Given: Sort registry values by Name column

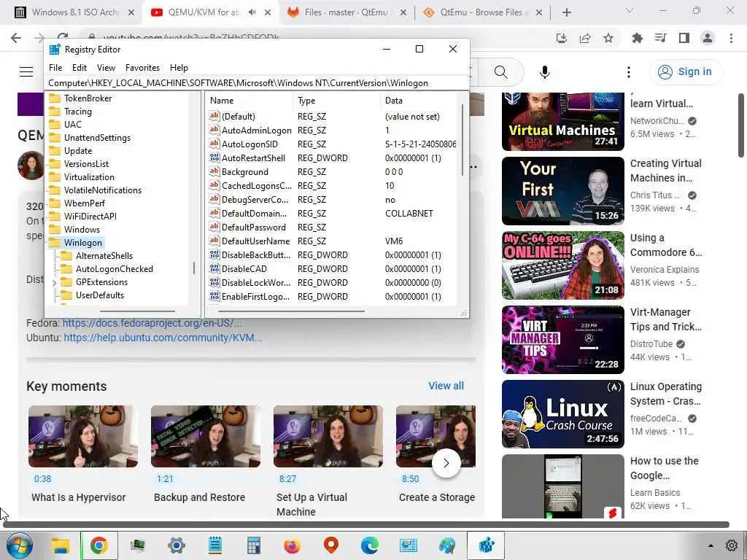Looking at the screenshot, I should [x=249, y=101].
